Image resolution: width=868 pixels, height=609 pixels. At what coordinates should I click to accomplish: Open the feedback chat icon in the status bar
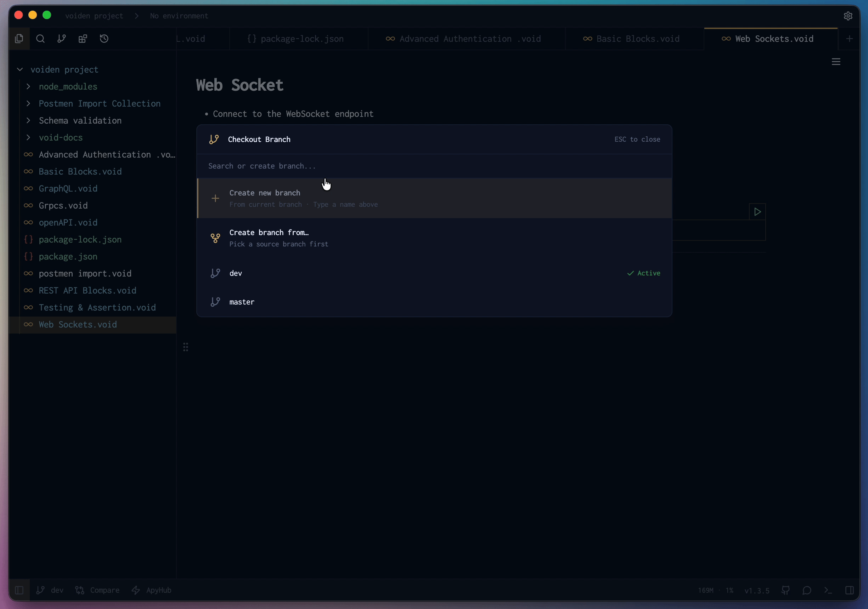(x=807, y=590)
